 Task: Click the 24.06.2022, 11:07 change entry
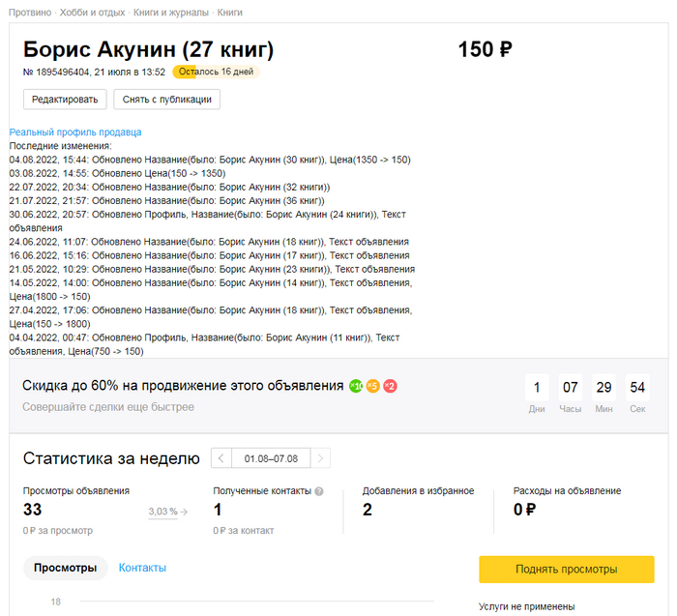tap(209, 242)
